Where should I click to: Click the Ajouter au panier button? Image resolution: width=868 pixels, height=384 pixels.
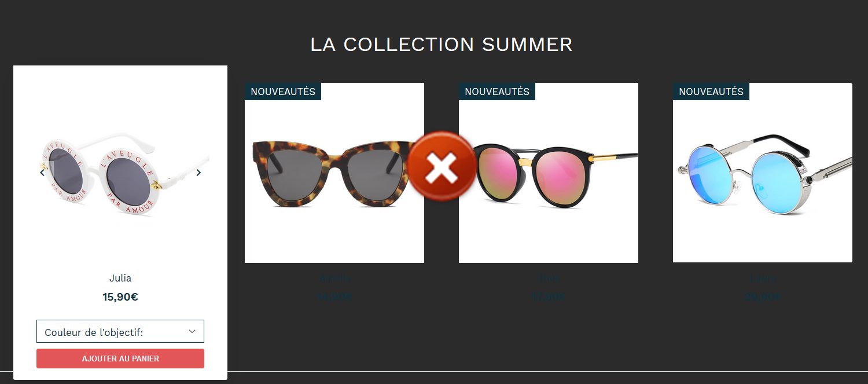[120, 359]
